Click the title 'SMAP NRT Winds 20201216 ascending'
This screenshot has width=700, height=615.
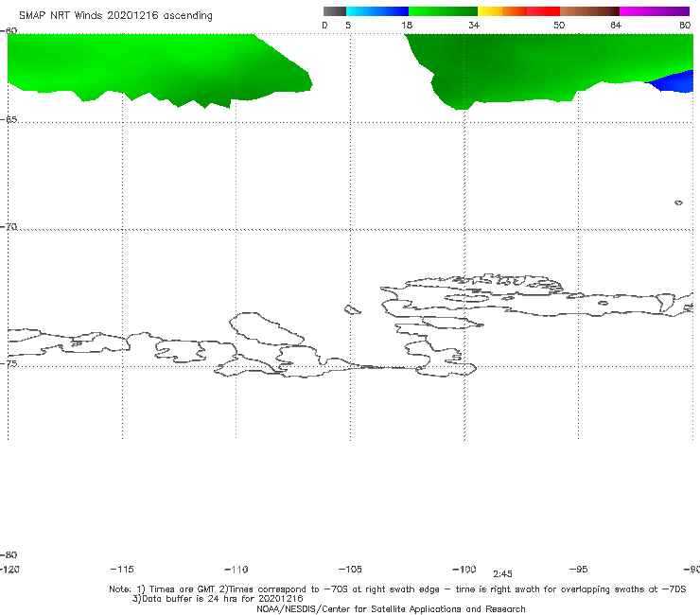[115, 15]
